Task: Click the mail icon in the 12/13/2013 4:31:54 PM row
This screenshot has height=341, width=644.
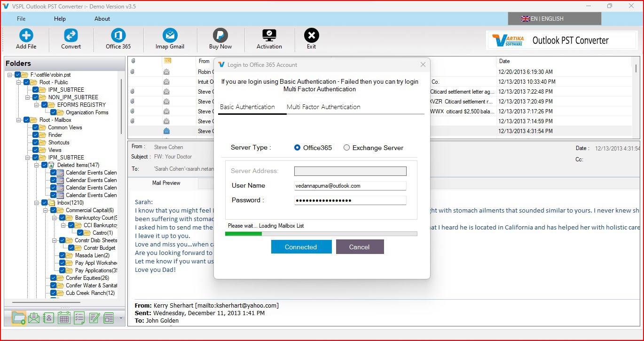Action: pyautogui.click(x=166, y=131)
